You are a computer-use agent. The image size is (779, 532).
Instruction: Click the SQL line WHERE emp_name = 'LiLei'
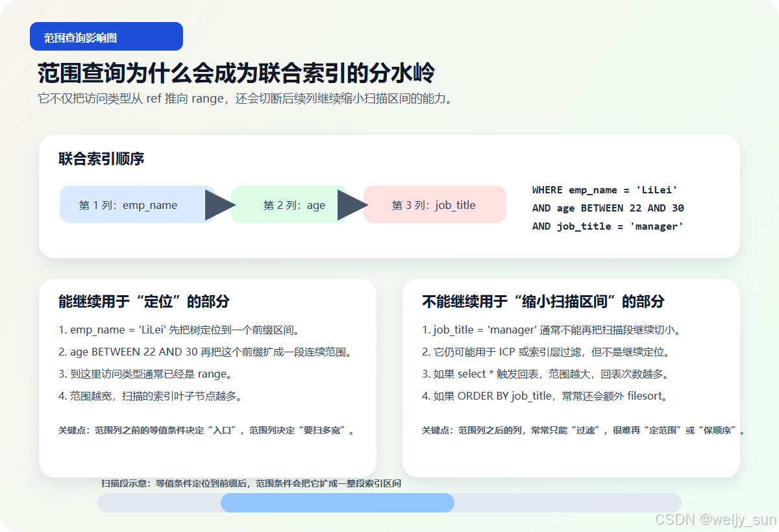click(x=605, y=190)
